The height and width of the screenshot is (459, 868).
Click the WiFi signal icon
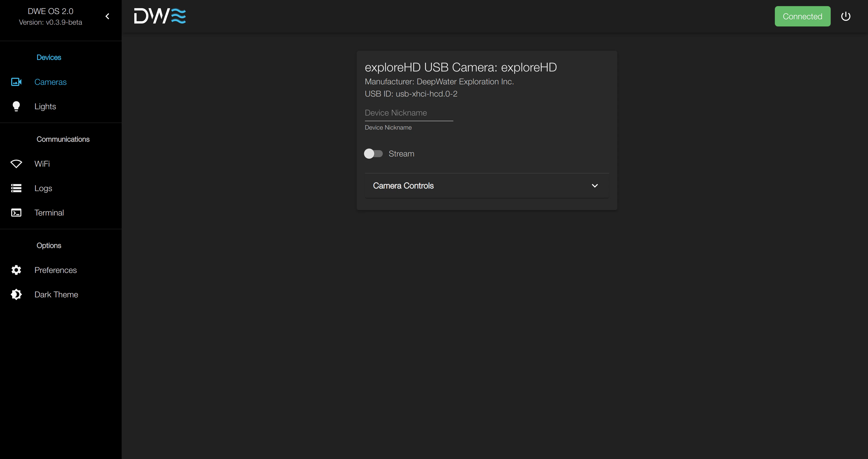click(16, 164)
